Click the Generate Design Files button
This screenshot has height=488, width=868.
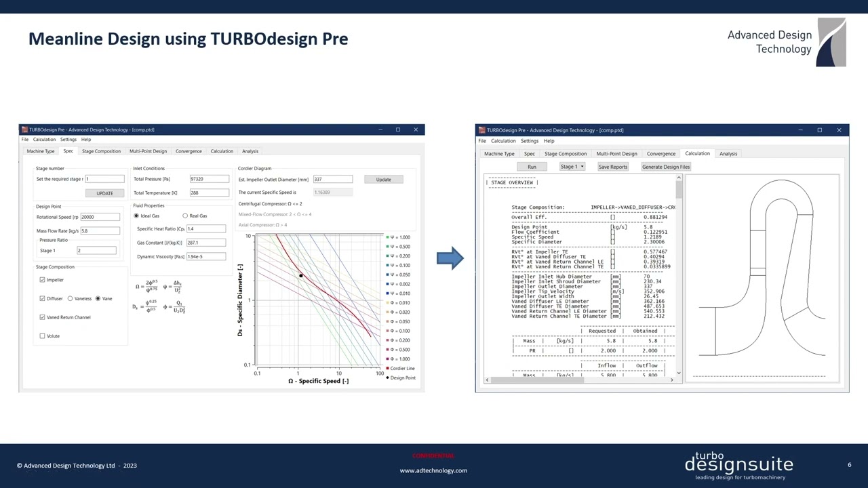[666, 167]
